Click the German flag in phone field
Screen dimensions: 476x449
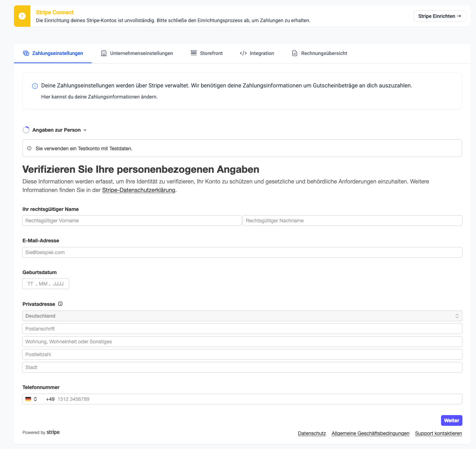[28, 399]
